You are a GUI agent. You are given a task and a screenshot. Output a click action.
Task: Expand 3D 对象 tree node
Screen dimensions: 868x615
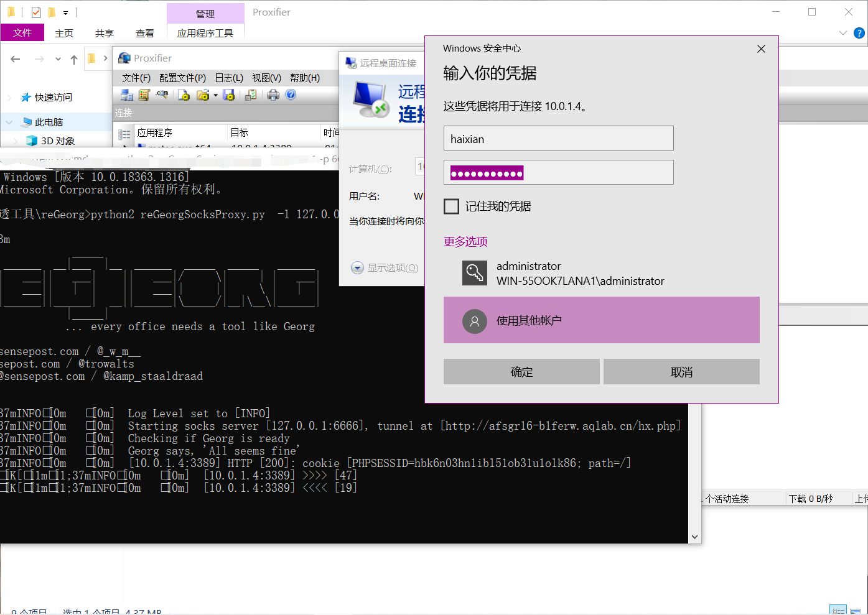click(17, 141)
